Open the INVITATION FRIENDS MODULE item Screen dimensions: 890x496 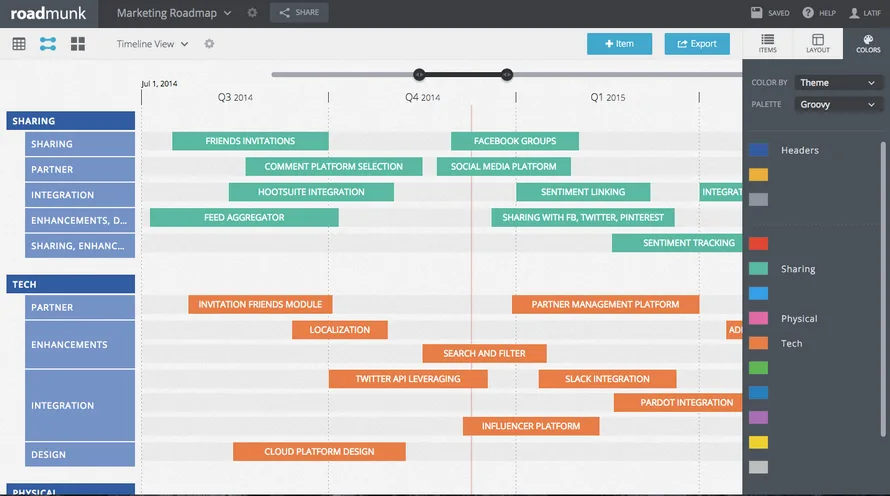260,304
